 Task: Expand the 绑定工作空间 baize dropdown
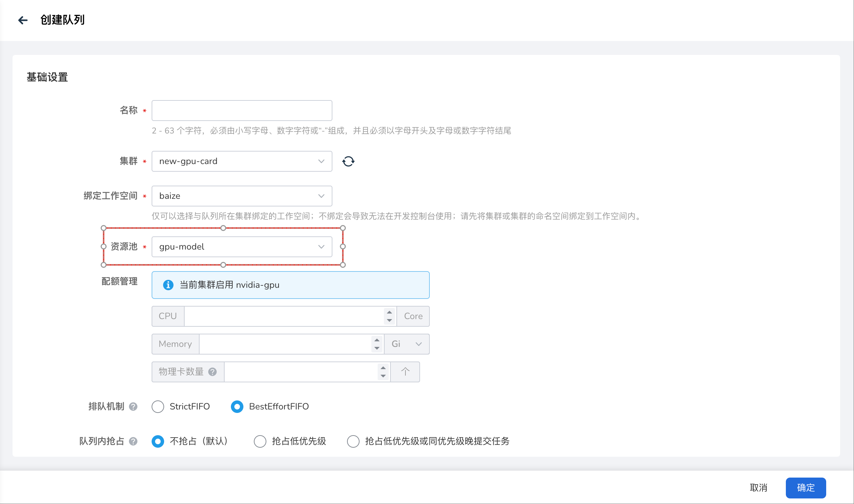point(242,196)
